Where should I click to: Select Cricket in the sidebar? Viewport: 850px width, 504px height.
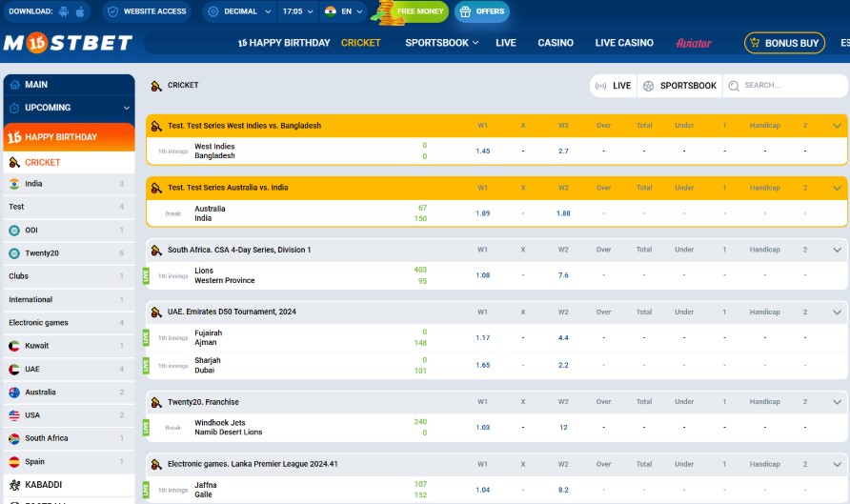pyautogui.click(x=69, y=162)
